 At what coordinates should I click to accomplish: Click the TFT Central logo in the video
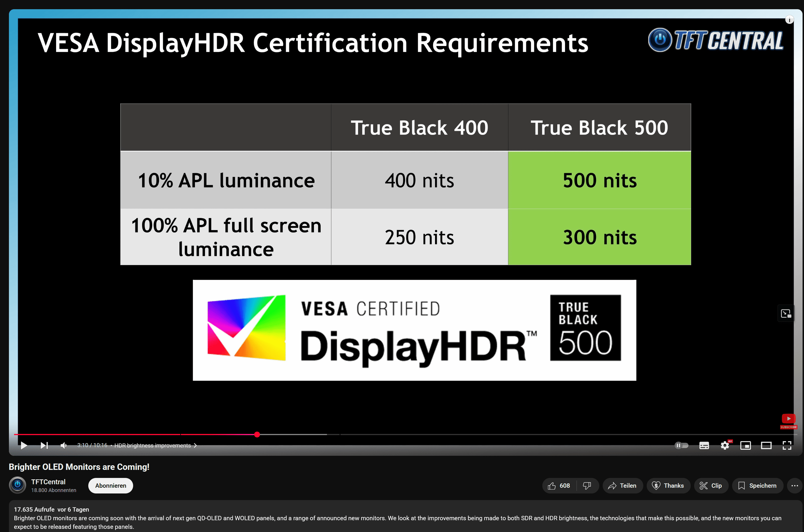716,40
